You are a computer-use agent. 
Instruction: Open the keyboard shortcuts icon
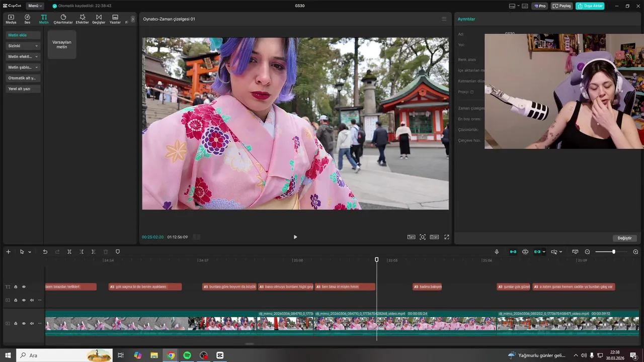[525, 6]
